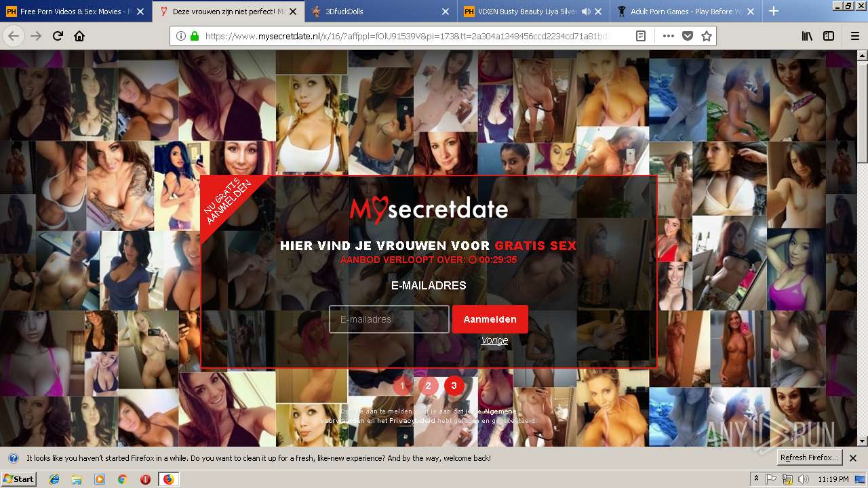
Task: Click the red Aanmelden button
Action: click(x=490, y=319)
